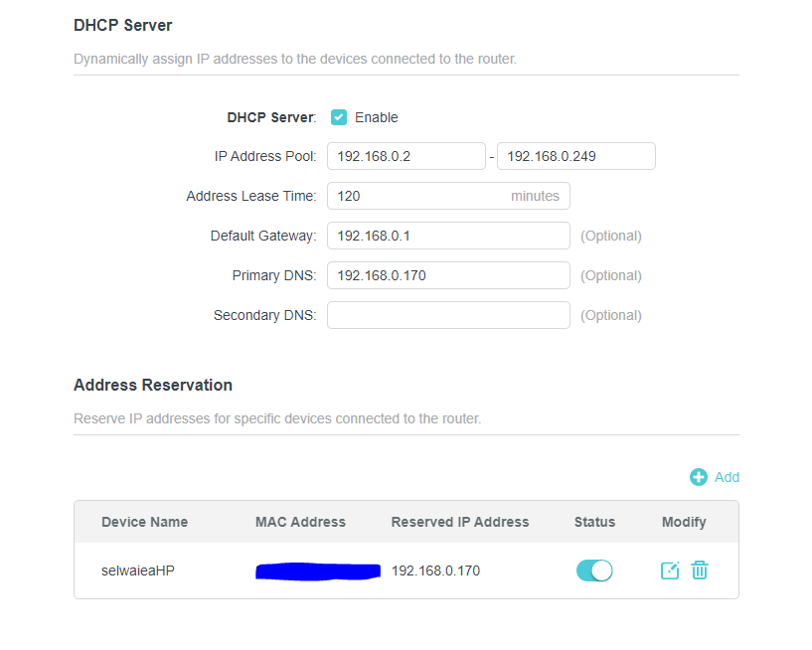The image size is (812, 650).
Task: Uncheck the DHCP Server Enable checkbox
Action: [339, 117]
